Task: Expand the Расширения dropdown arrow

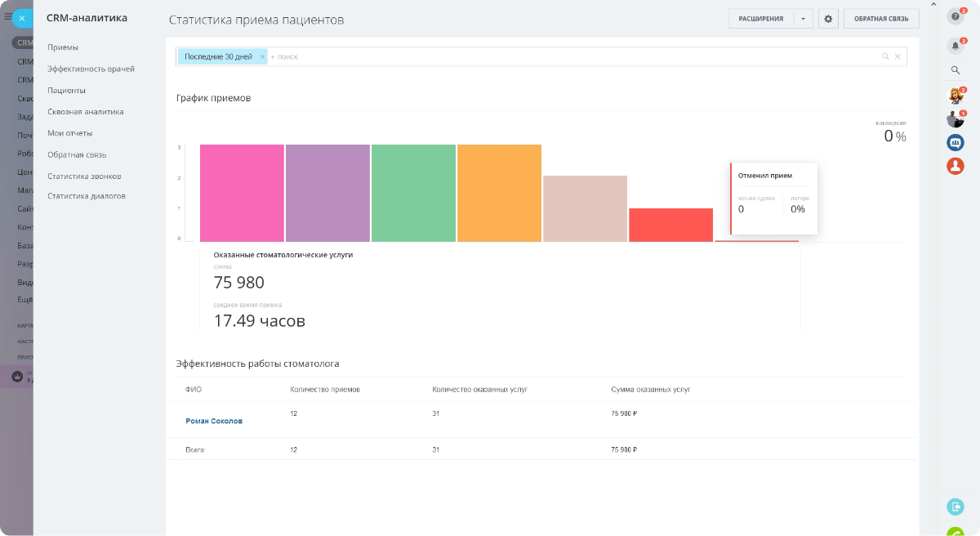Action: tap(804, 19)
